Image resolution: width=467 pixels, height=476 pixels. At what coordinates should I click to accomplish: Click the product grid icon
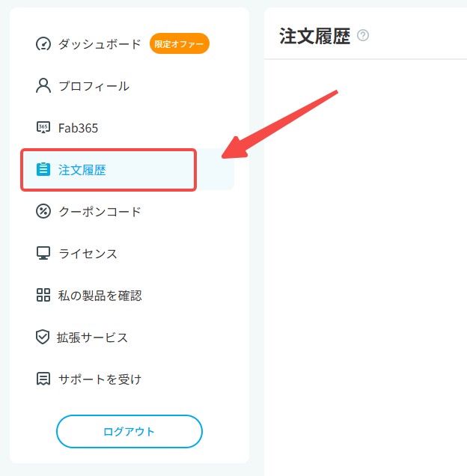(x=43, y=296)
